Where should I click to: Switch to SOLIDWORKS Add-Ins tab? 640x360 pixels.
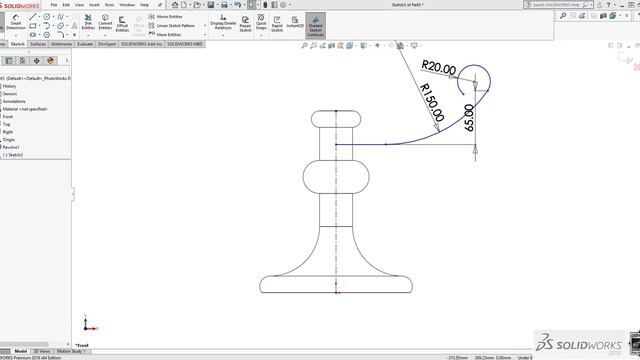point(142,44)
